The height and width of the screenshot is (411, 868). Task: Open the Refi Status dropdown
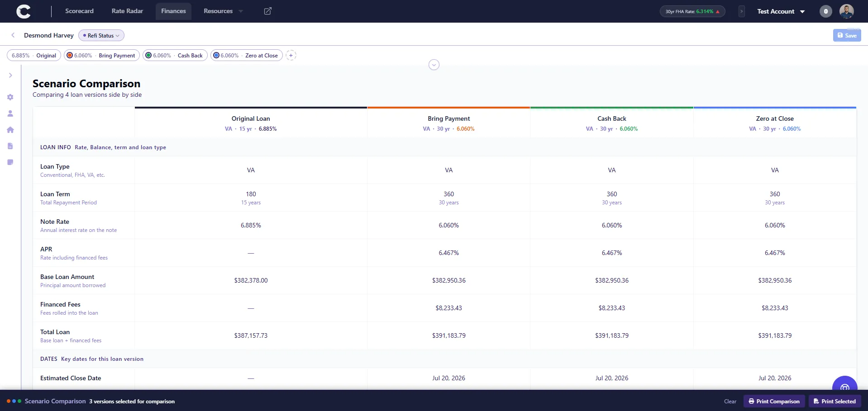101,35
